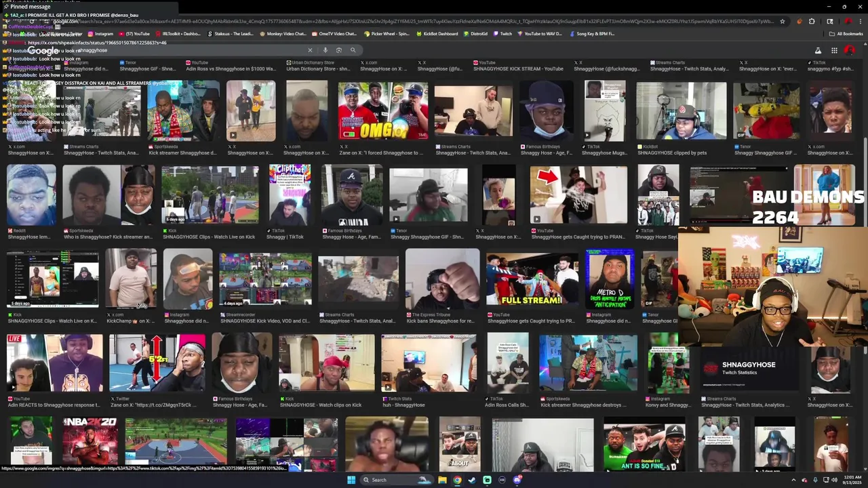
Task: Open the Clip That TikTok thumbnail
Action: (290, 195)
